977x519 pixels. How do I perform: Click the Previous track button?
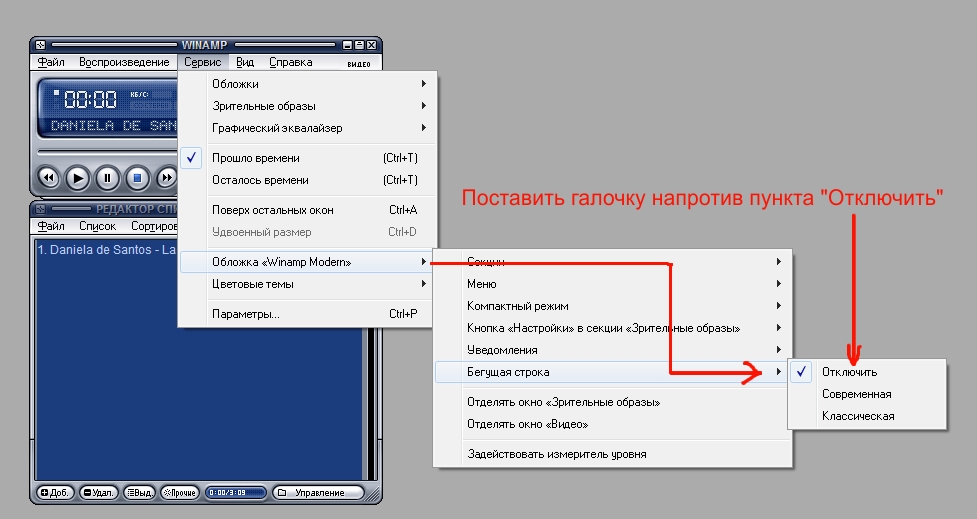(49, 178)
